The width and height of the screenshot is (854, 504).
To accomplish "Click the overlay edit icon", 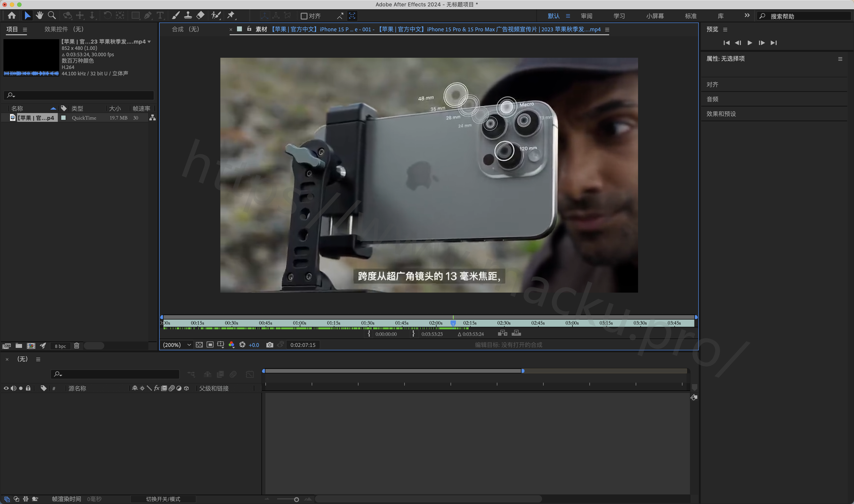I will click(516, 333).
